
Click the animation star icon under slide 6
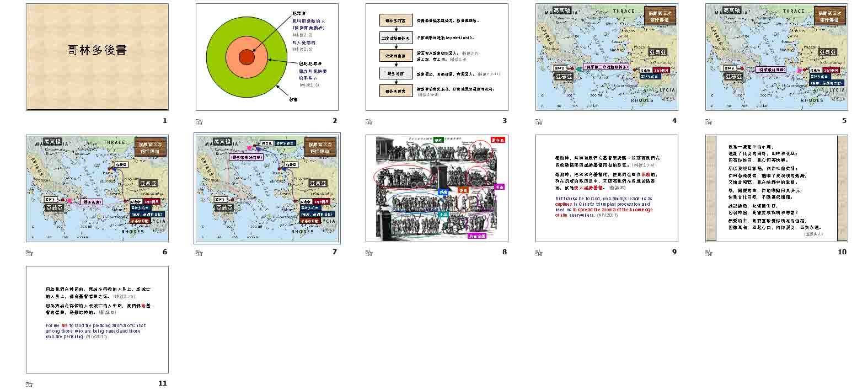[29, 253]
